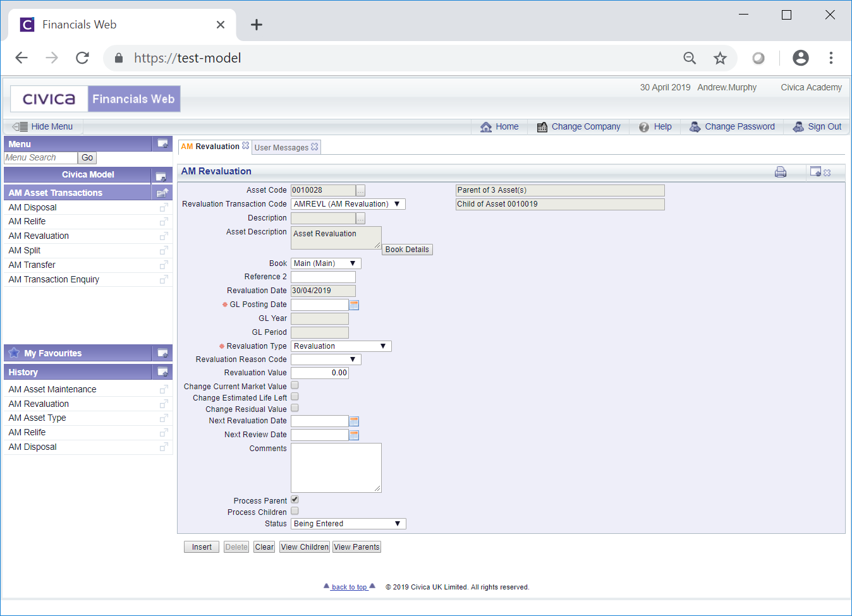Tick the Change Current Market Value checkbox

(295, 385)
